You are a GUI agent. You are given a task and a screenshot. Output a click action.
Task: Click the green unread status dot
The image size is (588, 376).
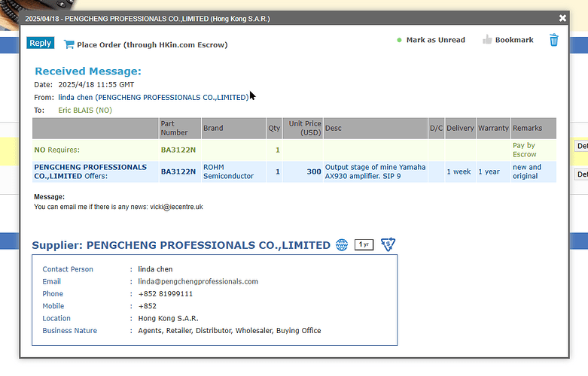[x=399, y=40]
